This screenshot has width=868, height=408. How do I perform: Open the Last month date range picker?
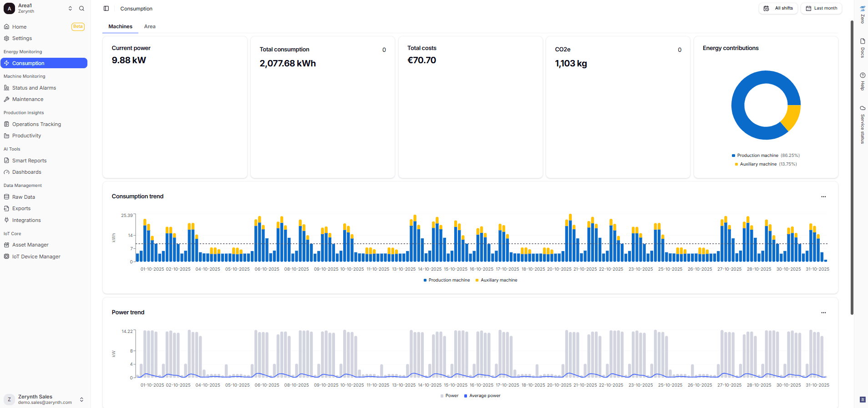point(821,8)
